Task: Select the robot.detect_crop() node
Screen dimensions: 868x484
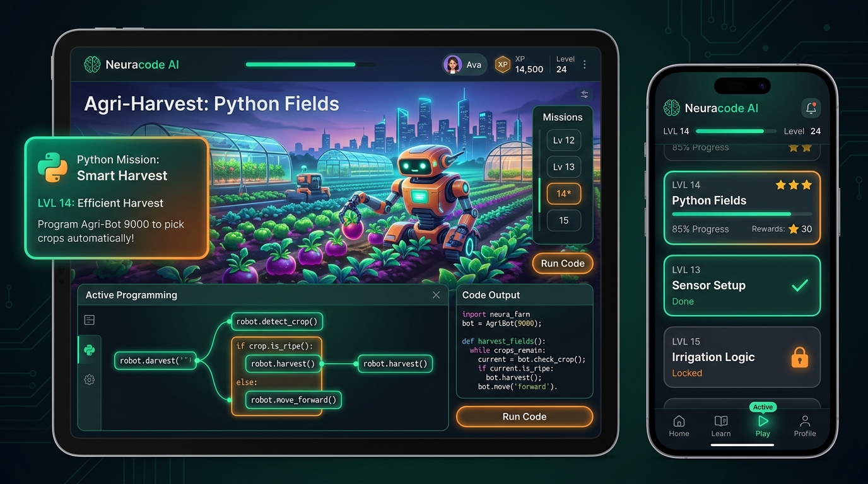Action: tap(278, 321)
